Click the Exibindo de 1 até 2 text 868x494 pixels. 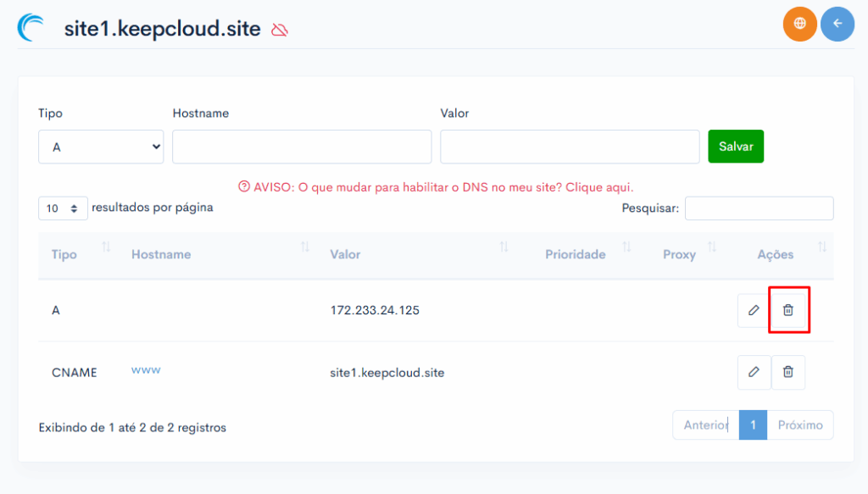(x=132, y=428)
